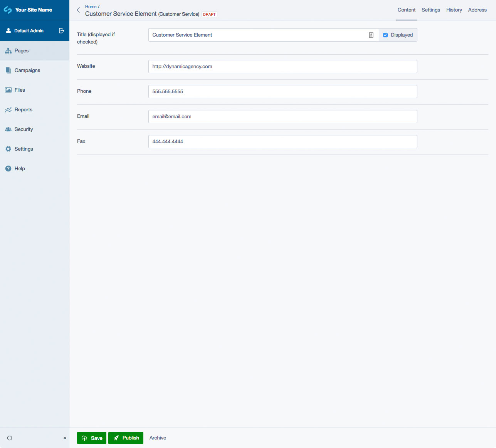Click the Campaigns icon in the sidebar
This screenshot has height=448, width=496.
8,70
